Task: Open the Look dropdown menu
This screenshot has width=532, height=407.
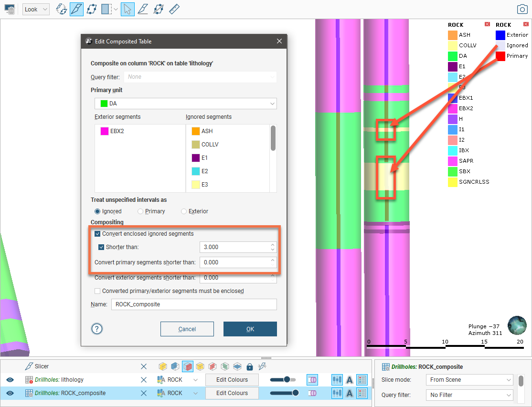Action: click(x=36, y=10)
